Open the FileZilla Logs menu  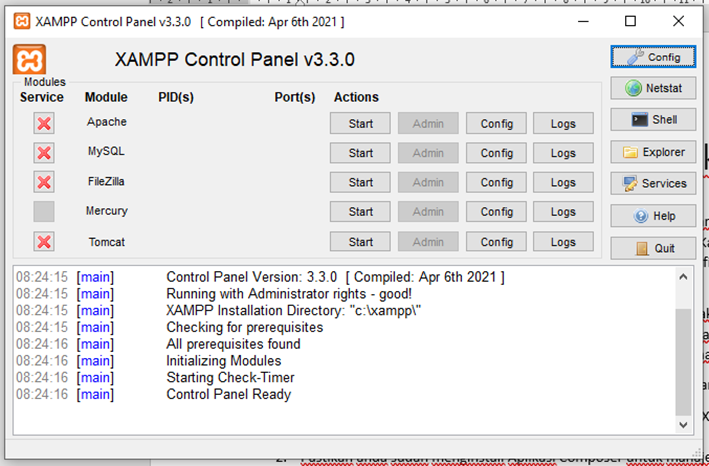tap(563, 183)
